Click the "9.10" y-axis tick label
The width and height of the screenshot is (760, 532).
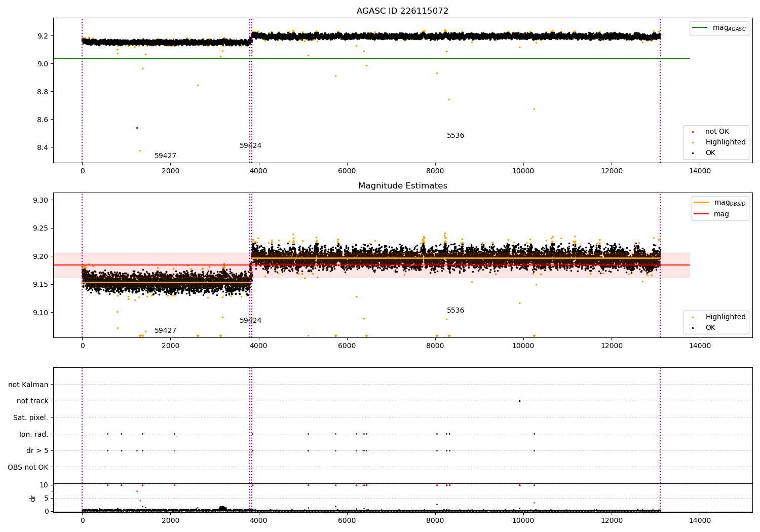(x=41, y=313)
